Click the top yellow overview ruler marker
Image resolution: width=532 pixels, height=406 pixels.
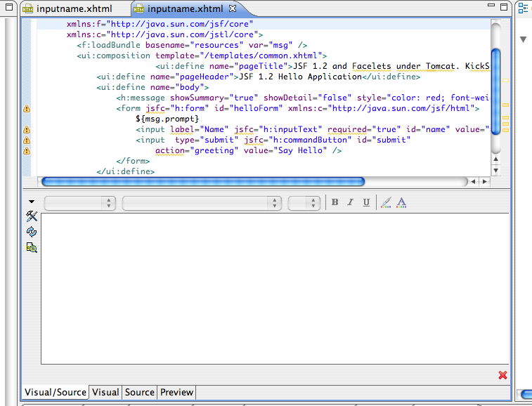coord(505,80)
